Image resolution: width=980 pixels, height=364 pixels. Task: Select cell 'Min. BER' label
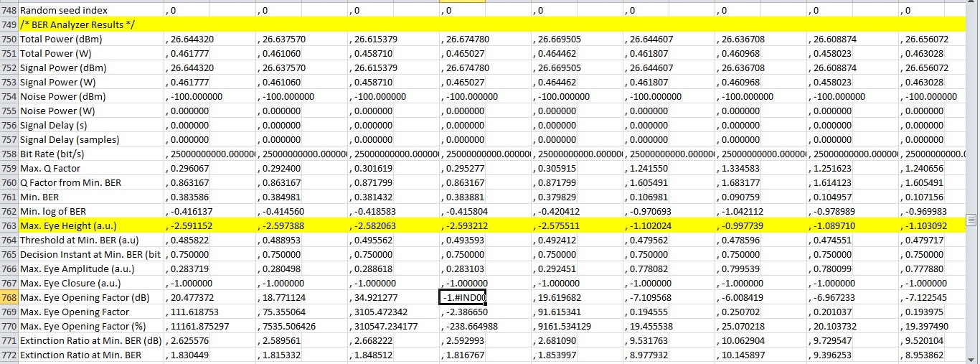(92, 197)
